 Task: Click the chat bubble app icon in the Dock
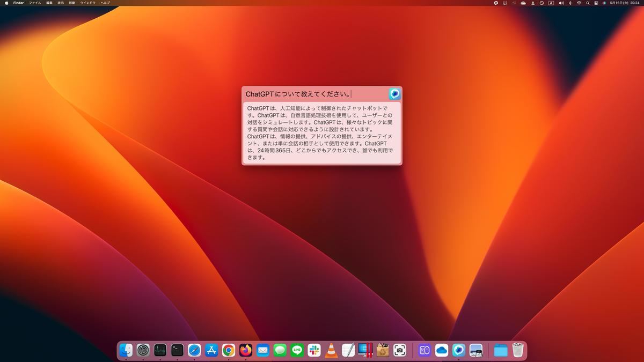point(459,350)
